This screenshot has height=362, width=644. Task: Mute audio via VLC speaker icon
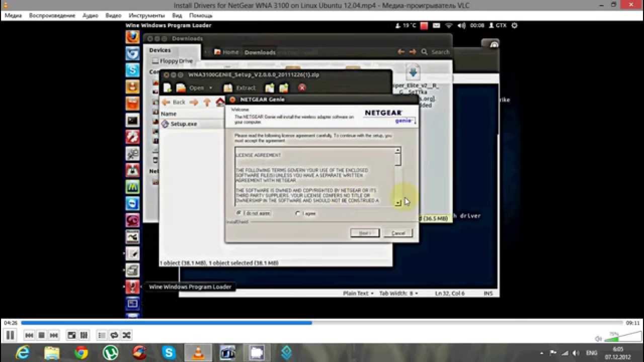tap(598, 338)
